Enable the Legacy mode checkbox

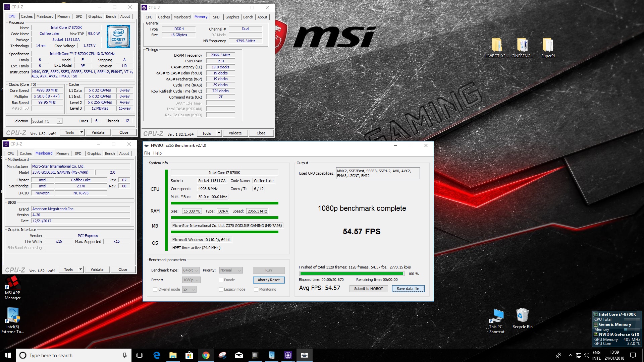[x=221, y=289]
